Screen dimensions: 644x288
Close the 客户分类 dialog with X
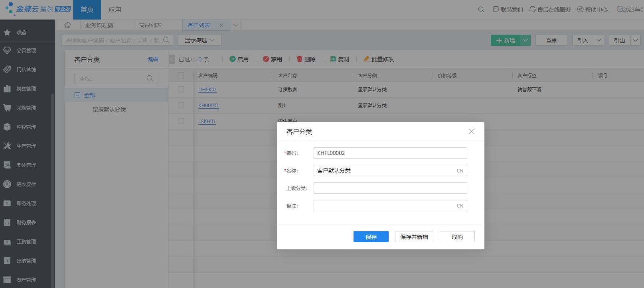pyautogui.click(x=472, y=131)
